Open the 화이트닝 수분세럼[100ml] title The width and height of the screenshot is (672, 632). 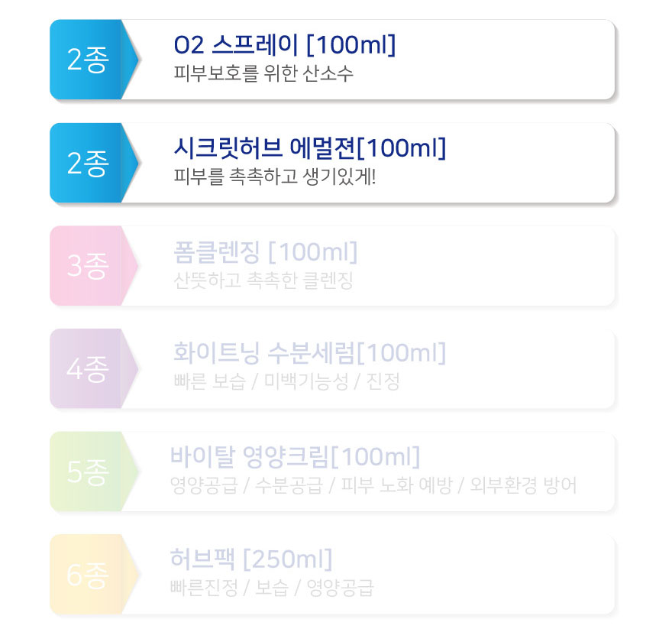(309, 354)
